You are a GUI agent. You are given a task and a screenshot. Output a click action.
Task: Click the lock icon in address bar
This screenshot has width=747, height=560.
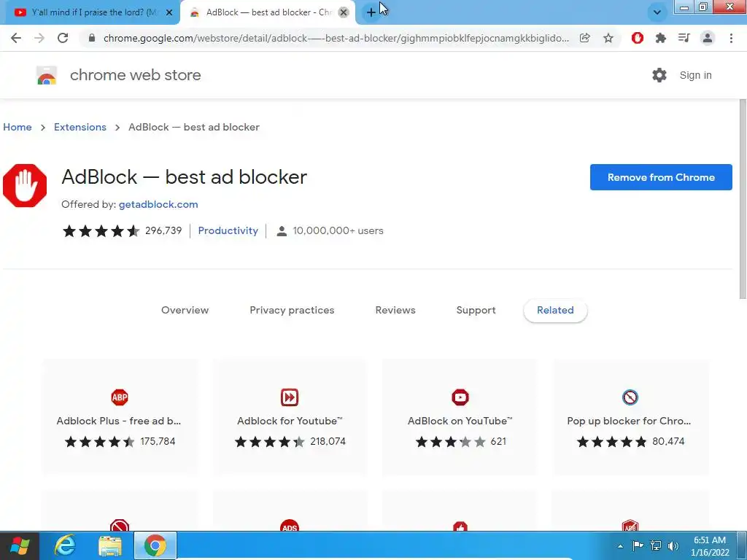[92, 38]
